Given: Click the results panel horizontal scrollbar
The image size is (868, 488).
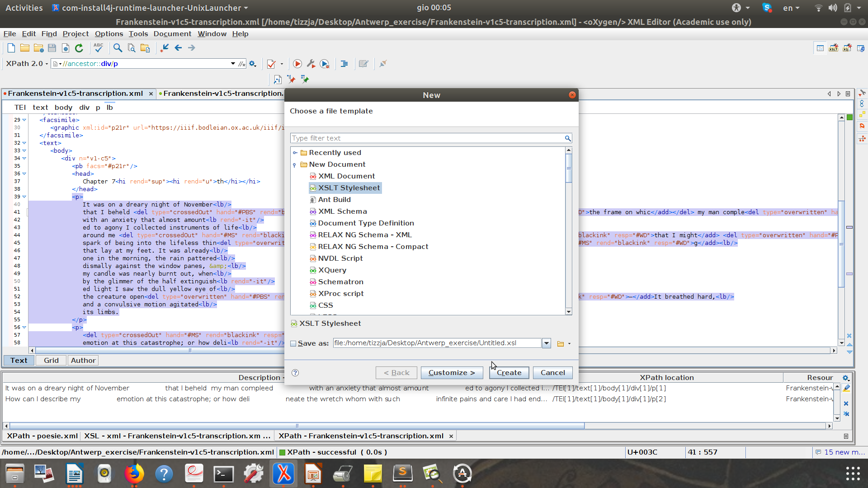Looking at the screenshot, I should [x=297, y=426].
